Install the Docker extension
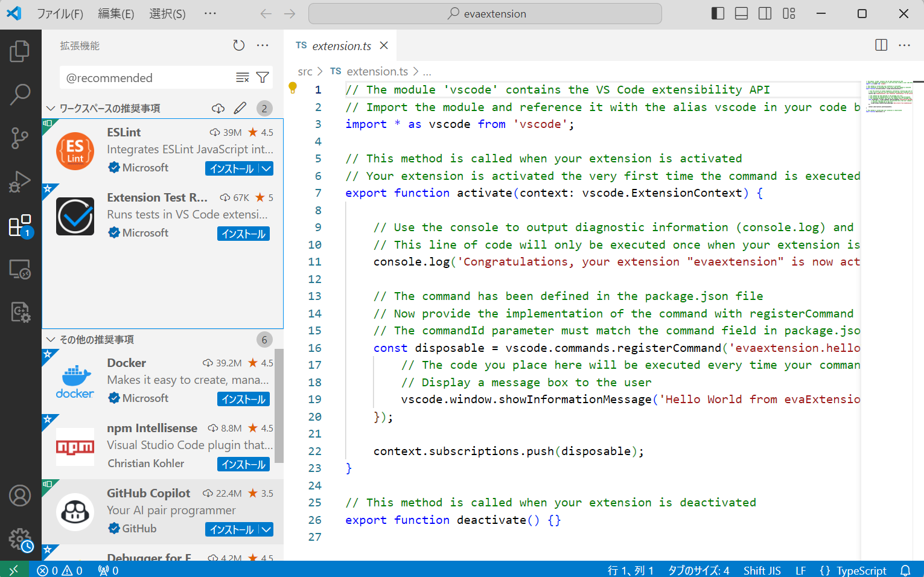The image size is (924, 577). coord(243,398)
